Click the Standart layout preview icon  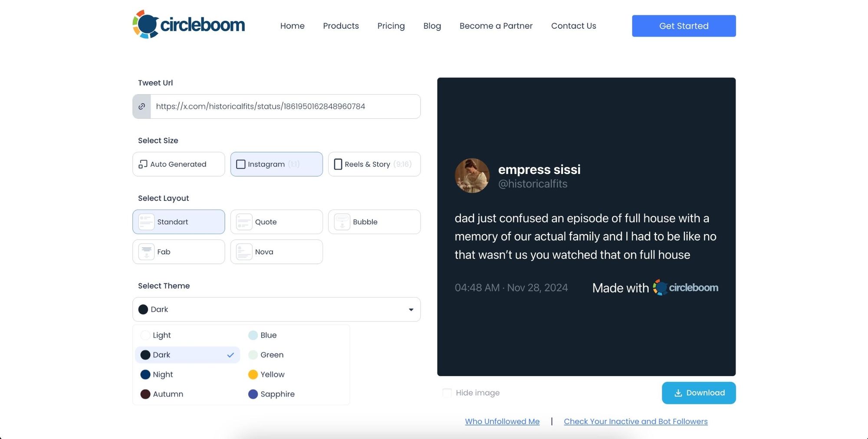(x=146, y=222)
